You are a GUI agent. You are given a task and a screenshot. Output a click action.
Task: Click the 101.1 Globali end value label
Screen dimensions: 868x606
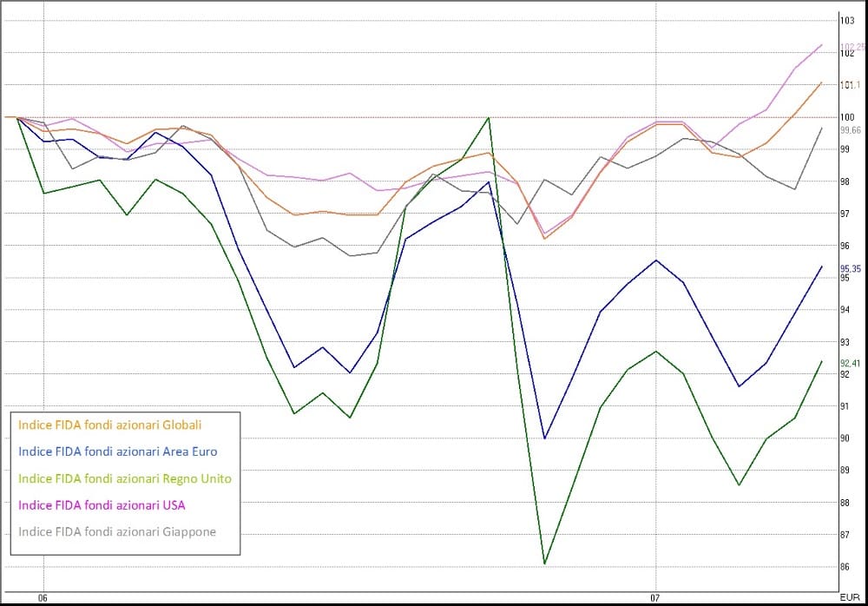point(851,85)
